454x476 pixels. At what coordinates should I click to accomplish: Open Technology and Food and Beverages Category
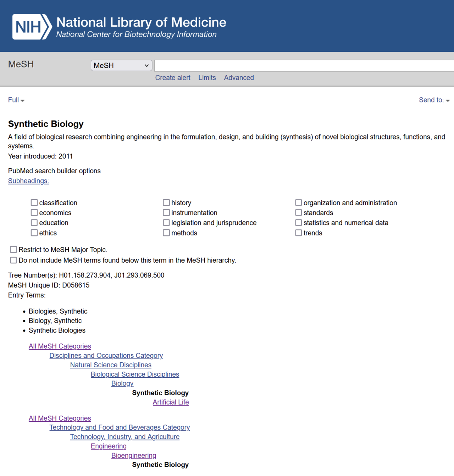pyautogui.click(x=120, y=427)
